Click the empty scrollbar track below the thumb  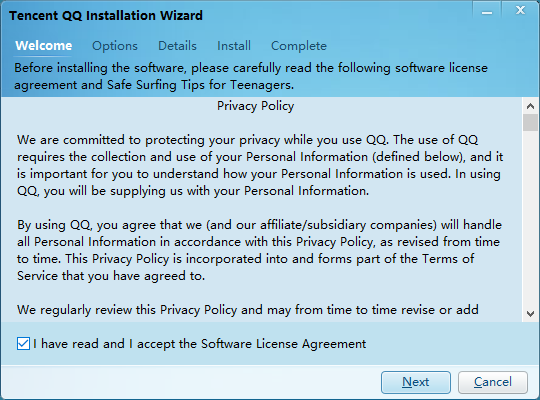(x=530, y=218)
